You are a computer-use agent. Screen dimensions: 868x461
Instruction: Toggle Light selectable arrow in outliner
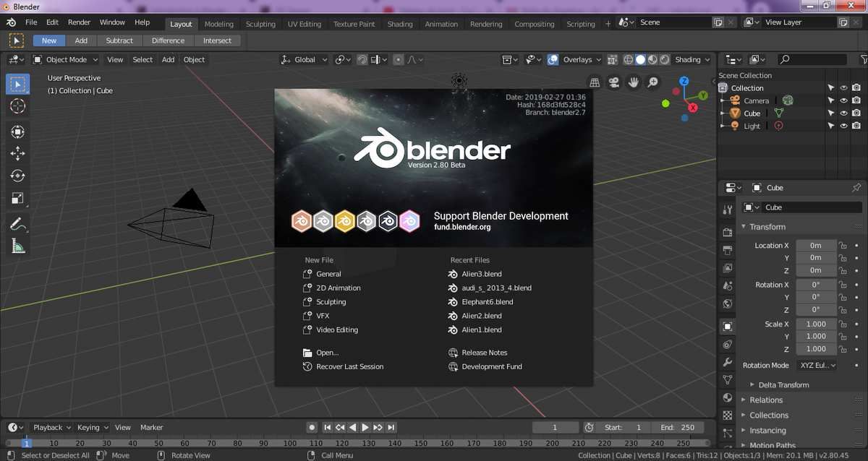point(831,126)
